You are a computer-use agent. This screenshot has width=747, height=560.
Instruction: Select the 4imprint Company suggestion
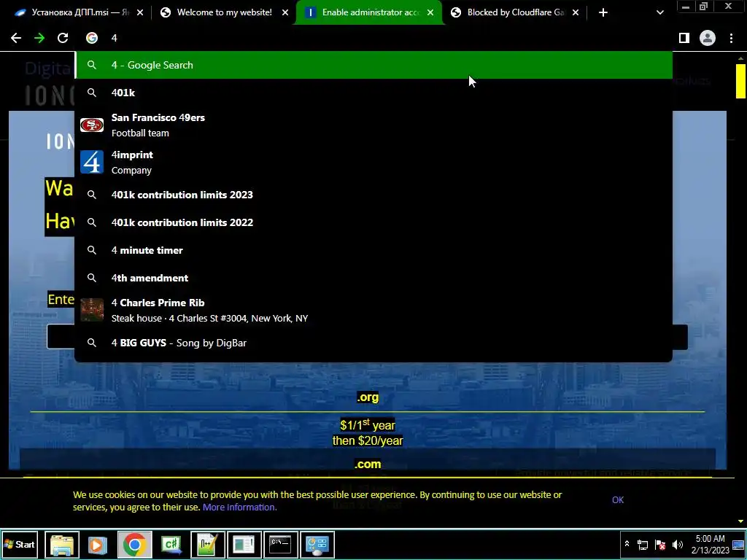point(374,162)
